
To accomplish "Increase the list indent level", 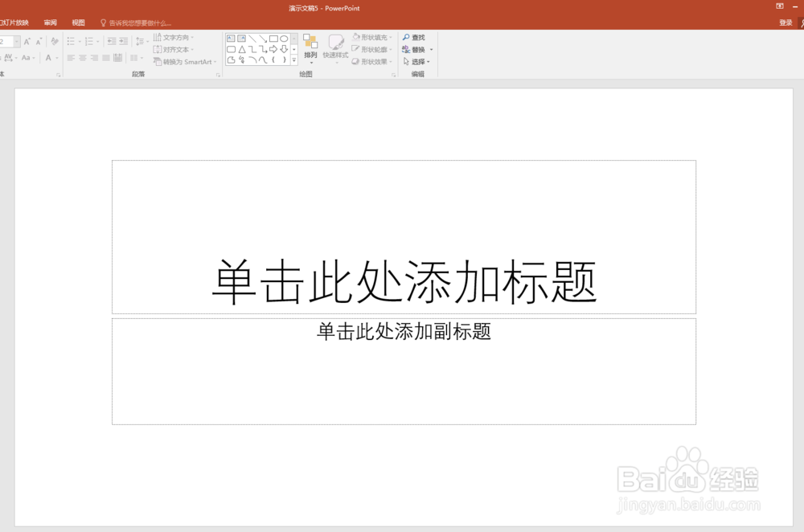I will click(124, 42).
